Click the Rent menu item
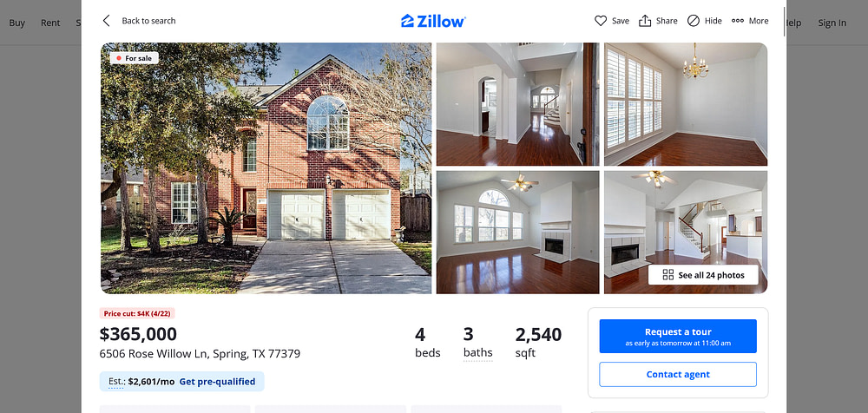The width and height of the screenshot is (868, 413). tap(50, 23)
